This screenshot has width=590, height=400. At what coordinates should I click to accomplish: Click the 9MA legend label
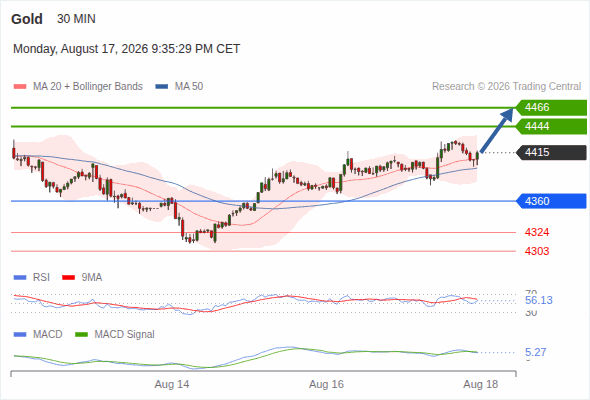click(x=92, y=277)
